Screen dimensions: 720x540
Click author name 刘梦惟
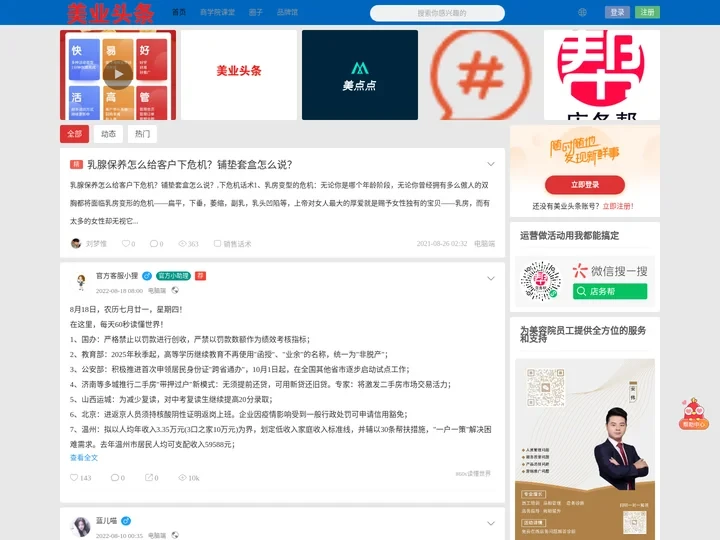[96, 243]
